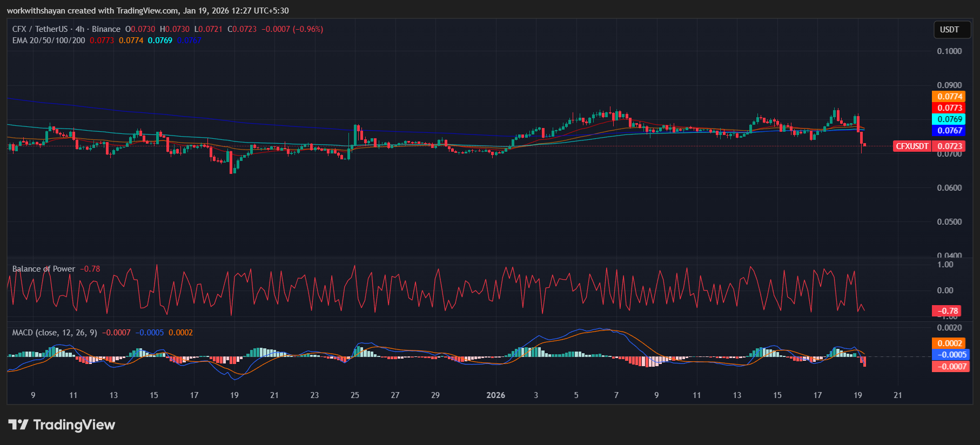Click the 0.1000 level on price axis
The image size is (980, 445).
point(949,51)
